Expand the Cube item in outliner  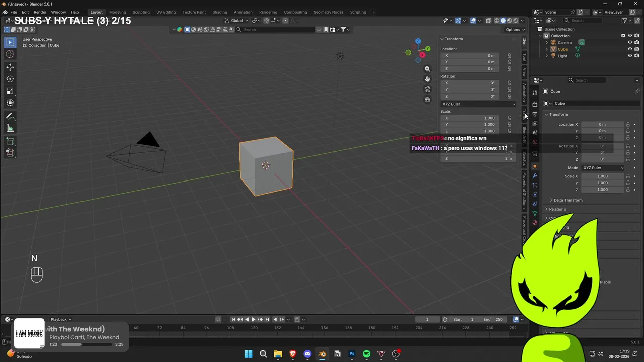pos(547,49)
